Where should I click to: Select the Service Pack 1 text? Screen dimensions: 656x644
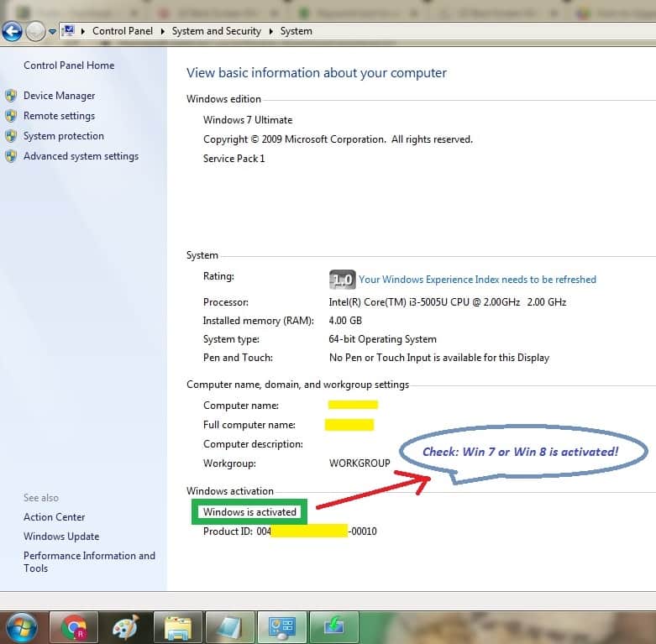(234, 159)
